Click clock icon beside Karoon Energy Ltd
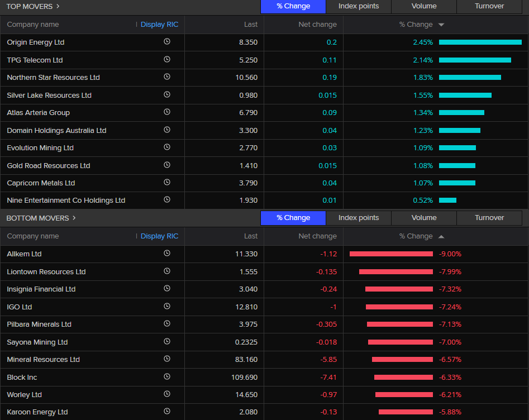This screenshot has width=529, height=420. coord(167,411)
